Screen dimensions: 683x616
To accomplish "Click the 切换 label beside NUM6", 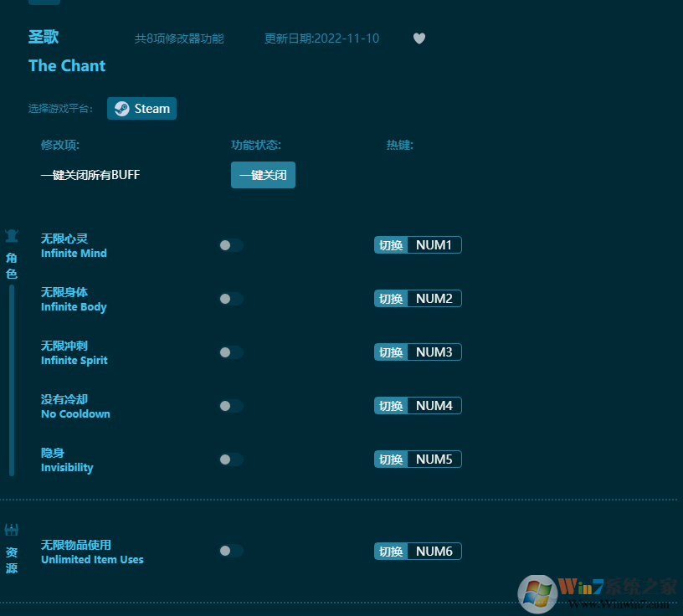I will [x=391, y=552].
